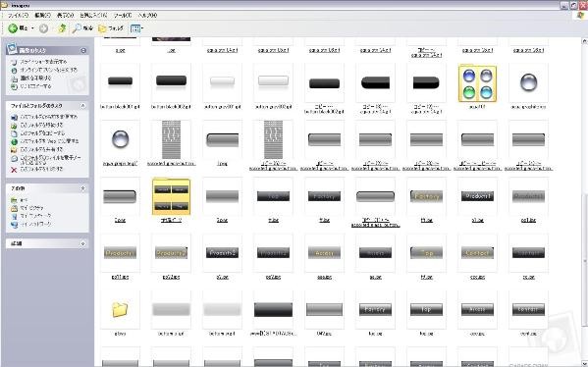Open the ヘルプ (Help) menu
The height and width of the screenshot is (367, 588).
(x=147, y=16)
